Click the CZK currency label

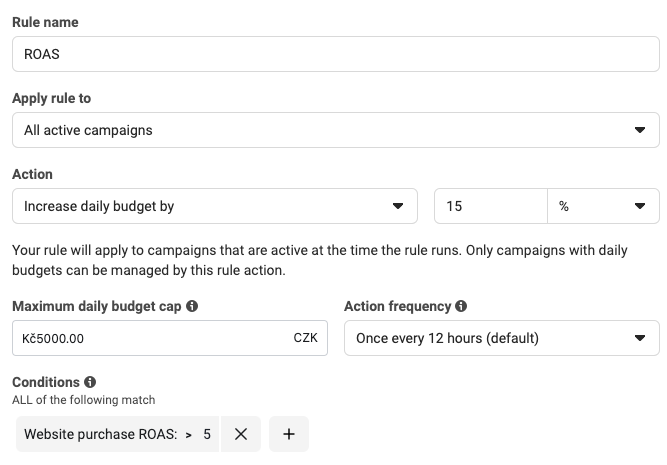tap(305, 338)
